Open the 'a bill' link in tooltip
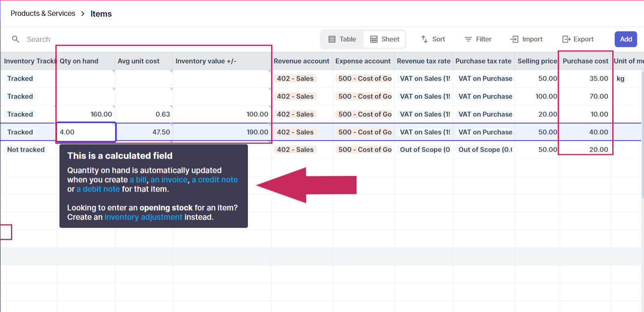Screen dimensions: 644x312 point(138,180)
